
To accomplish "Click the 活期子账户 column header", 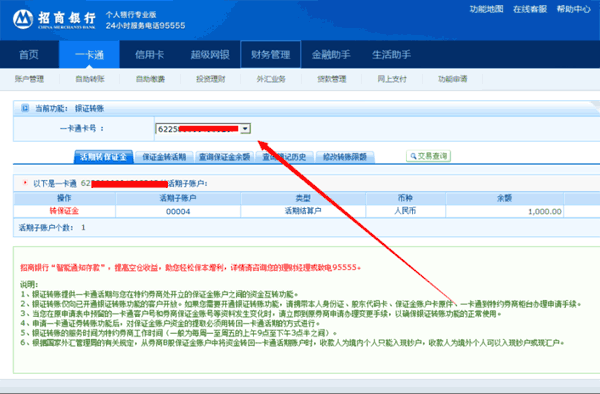I will click(178, 198).
